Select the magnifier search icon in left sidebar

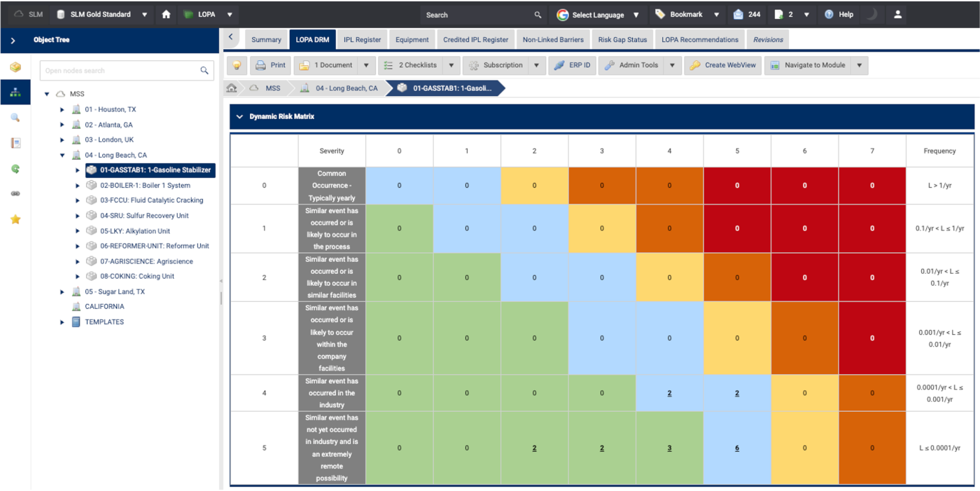pos(15,118)
